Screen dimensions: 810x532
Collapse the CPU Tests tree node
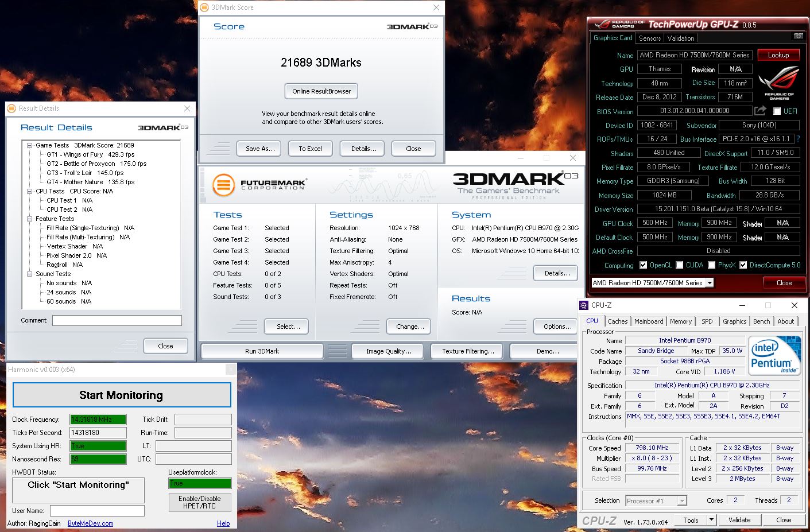[x=29, y=191]
